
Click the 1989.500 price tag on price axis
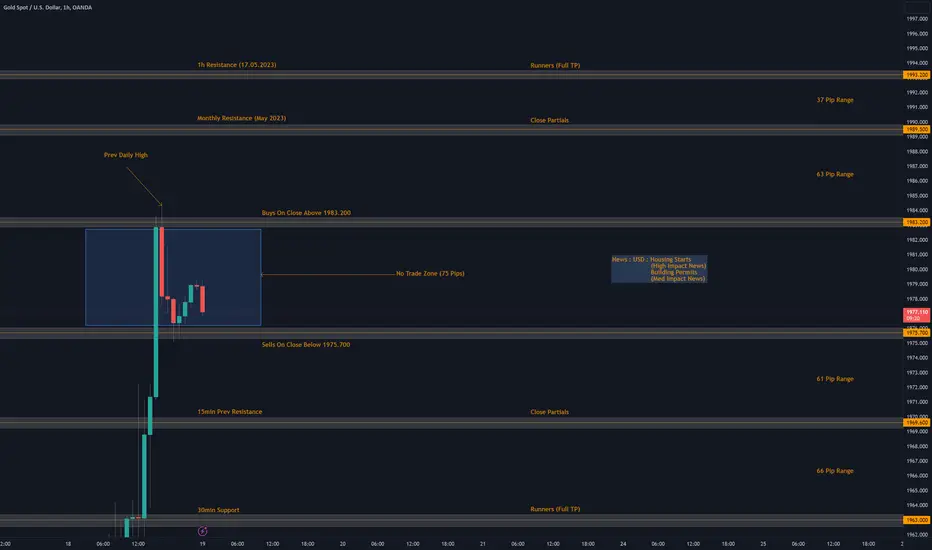(x=917, y=129)
